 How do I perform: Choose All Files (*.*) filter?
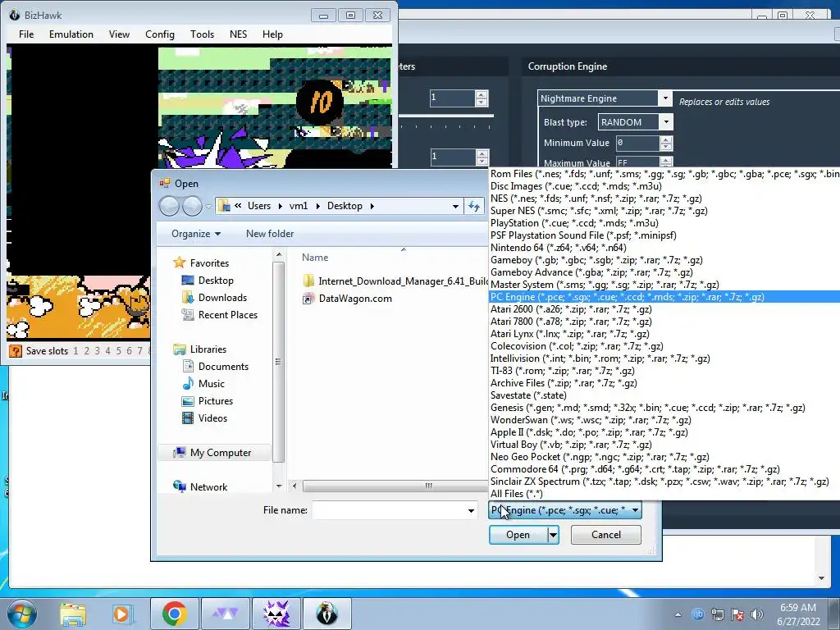(664, 493)
